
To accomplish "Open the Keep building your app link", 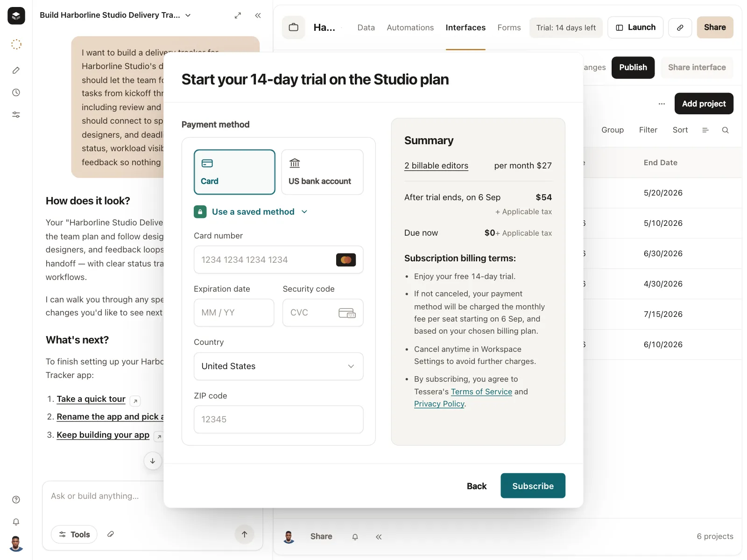I will tap(103, 435).
